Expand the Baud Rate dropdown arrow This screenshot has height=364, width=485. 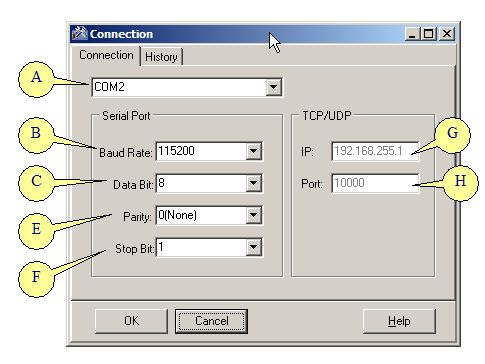coord(254,151)
